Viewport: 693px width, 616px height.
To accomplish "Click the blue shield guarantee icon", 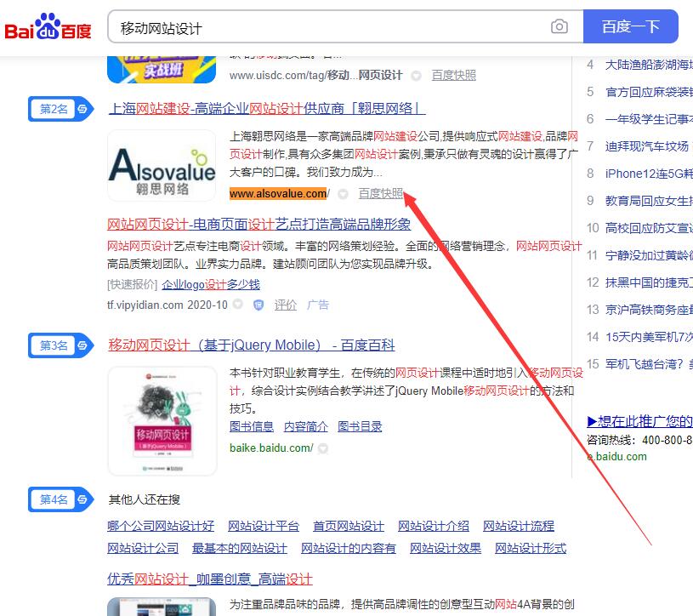I will 258,305.
